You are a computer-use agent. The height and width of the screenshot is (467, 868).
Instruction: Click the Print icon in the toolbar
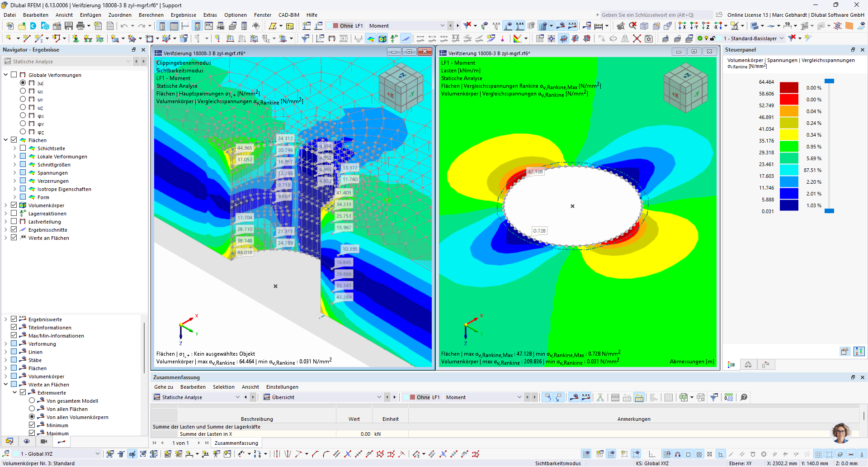tap(80, 26)
